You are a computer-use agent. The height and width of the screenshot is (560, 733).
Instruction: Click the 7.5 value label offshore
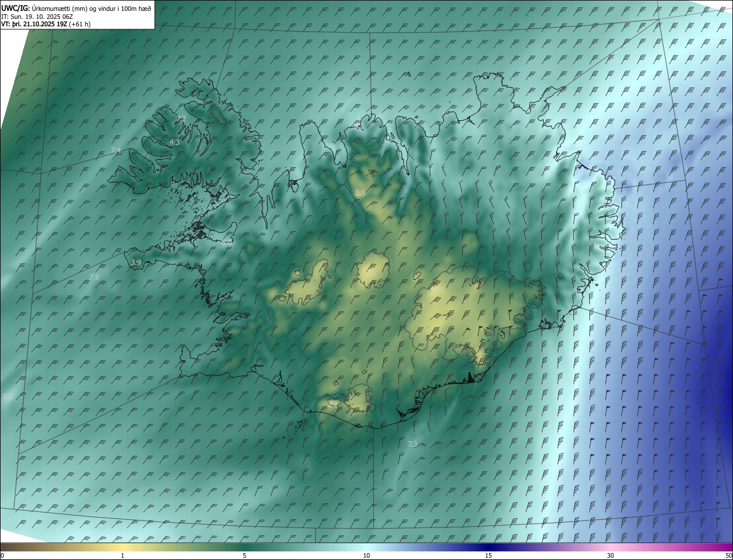pyautogui.click(x=94, y=277)
